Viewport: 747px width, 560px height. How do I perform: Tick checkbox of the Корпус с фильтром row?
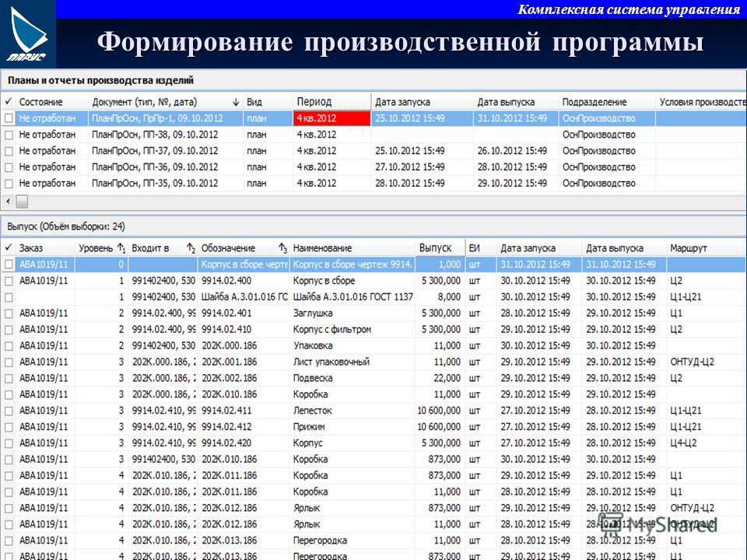[x=9, y=330]
